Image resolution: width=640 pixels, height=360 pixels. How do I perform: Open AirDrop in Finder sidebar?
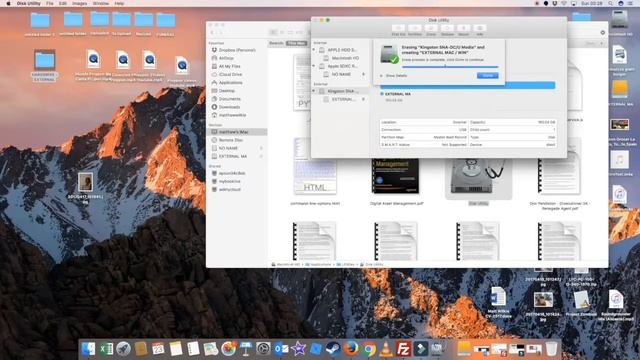(x=223, y=58)
